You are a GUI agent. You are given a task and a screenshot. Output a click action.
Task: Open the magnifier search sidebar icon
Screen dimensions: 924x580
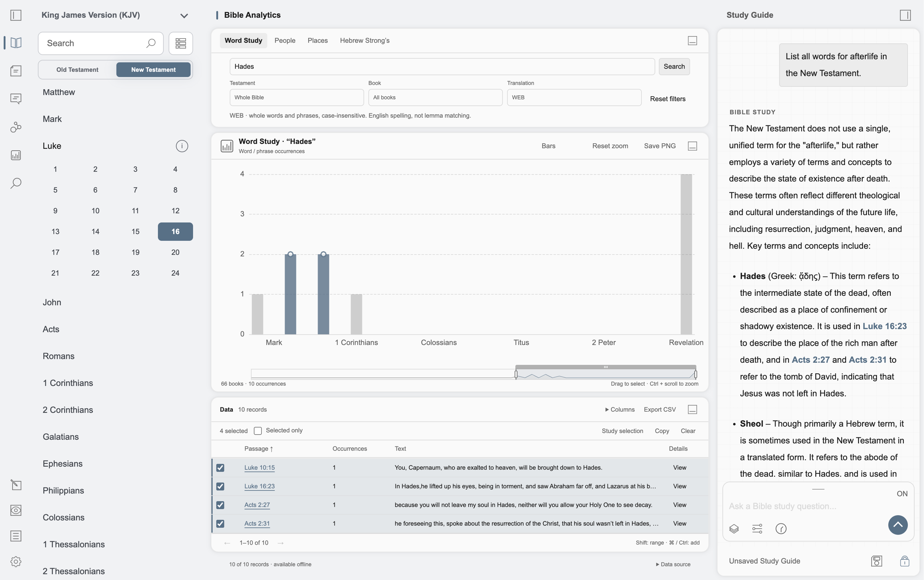coord(16,183)
